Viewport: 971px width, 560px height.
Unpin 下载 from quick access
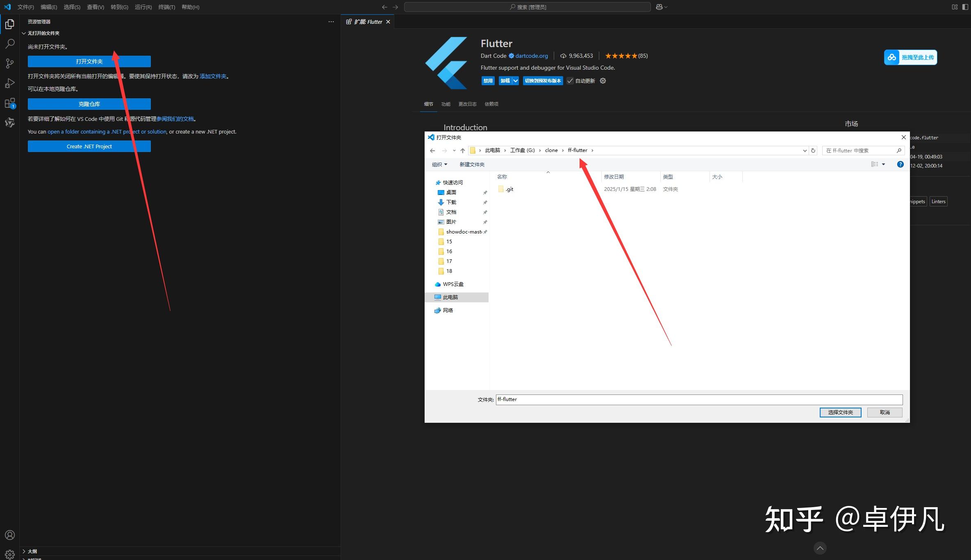point(485,202)
